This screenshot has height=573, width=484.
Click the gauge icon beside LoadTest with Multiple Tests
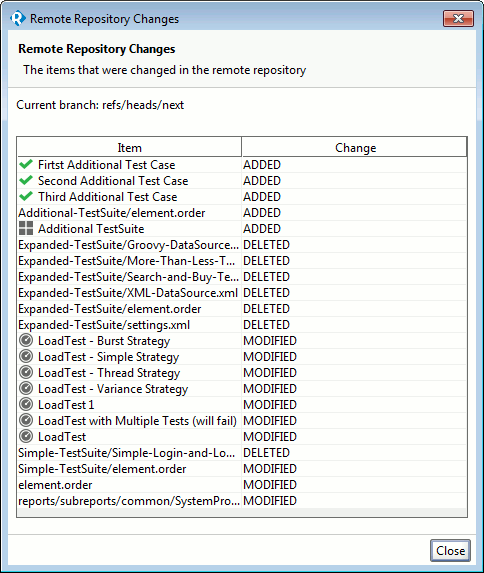coord(26,421)
